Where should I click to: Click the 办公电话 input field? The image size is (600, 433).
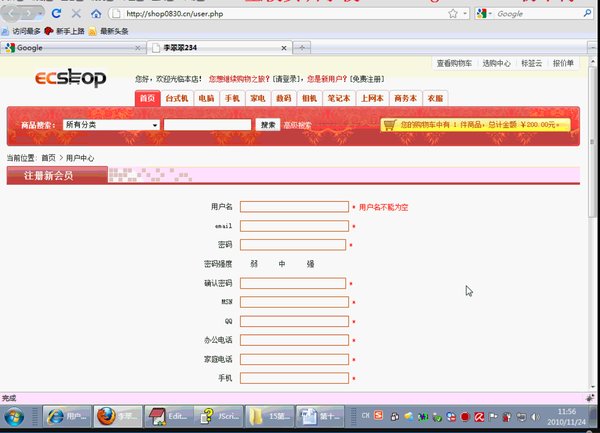pyautogui.click(x=294, y=340)
